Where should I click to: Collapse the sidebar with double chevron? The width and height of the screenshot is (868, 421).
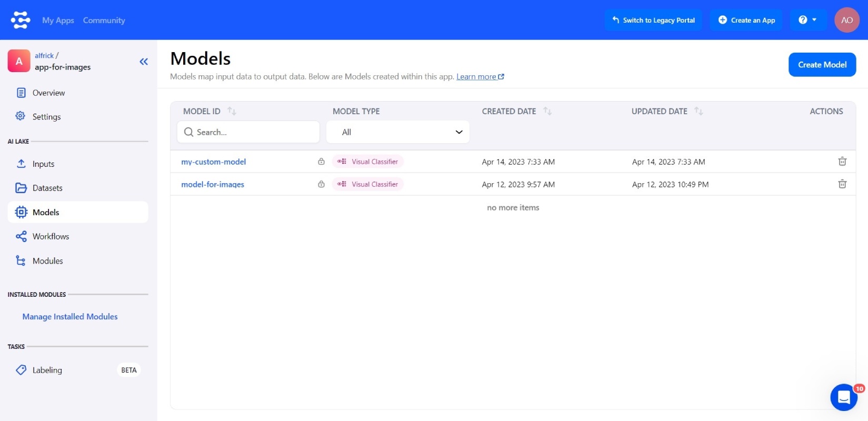tap(144, 62)
